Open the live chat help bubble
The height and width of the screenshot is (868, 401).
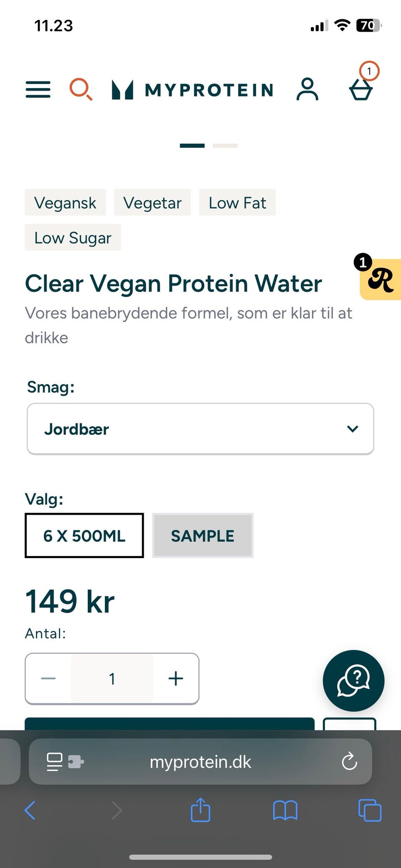[353, 680]
